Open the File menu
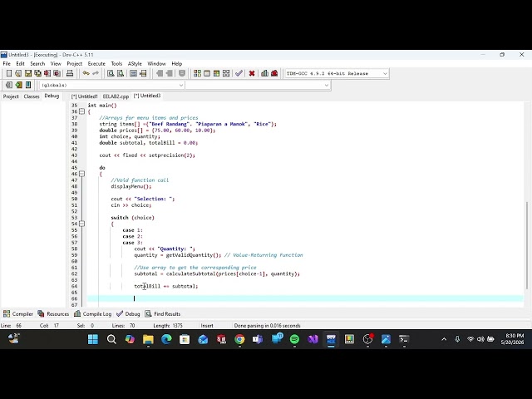Viewport: 532px width, 399px height. pos(7,63)
